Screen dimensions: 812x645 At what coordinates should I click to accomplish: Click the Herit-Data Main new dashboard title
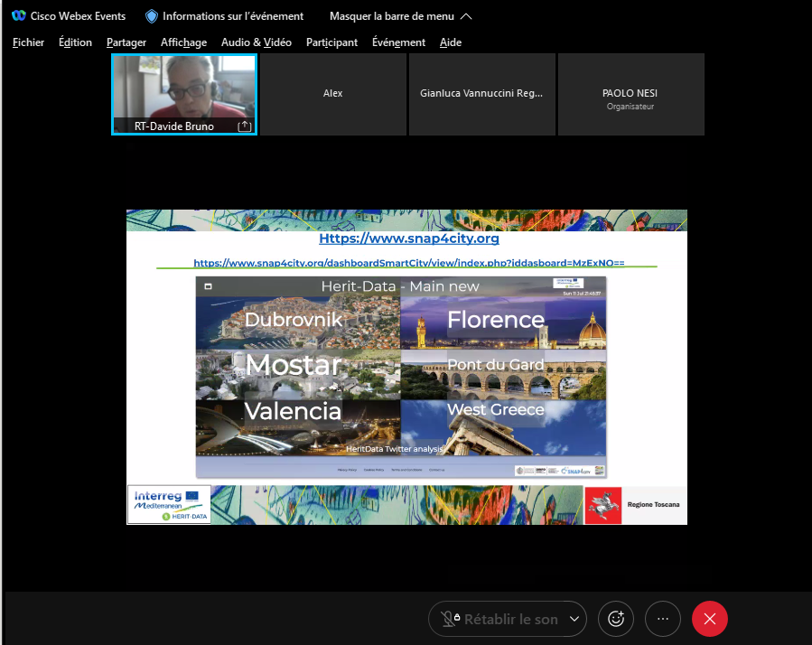click(x=400, y=286)
